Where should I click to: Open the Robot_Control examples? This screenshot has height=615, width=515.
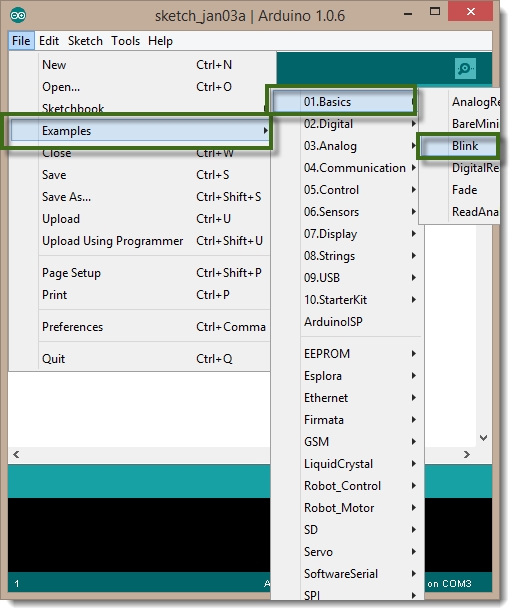[x=347, y=486]
